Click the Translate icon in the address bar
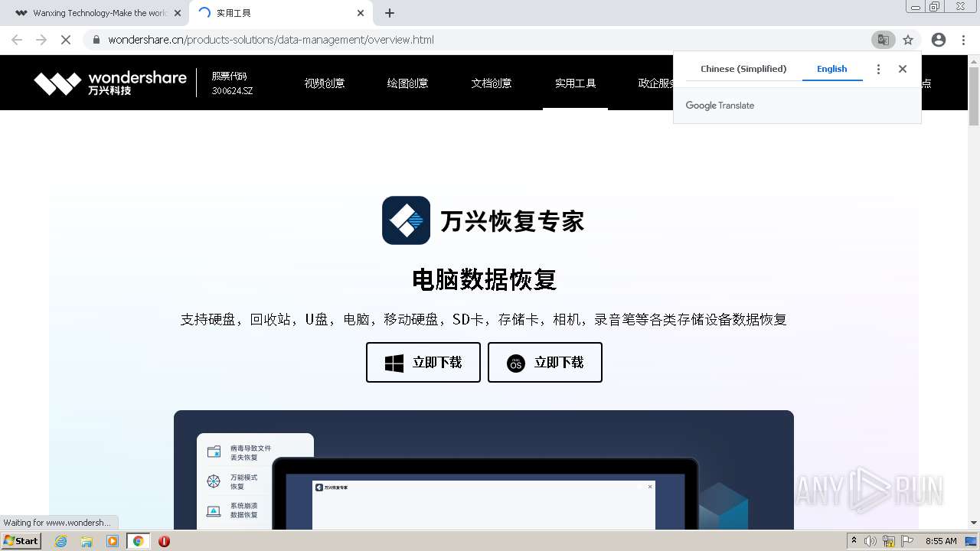Screen dimensions: 980x551 (883, 40)
